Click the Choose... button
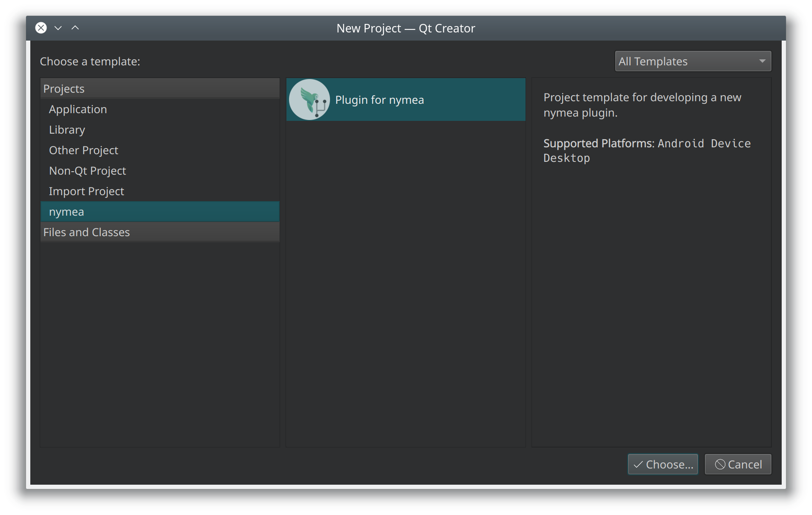This screenshot has width=812, height=515. click(663, 464)
